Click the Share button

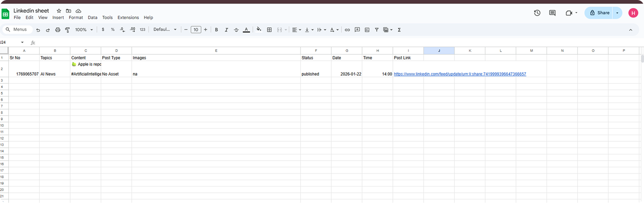point(599,13)
